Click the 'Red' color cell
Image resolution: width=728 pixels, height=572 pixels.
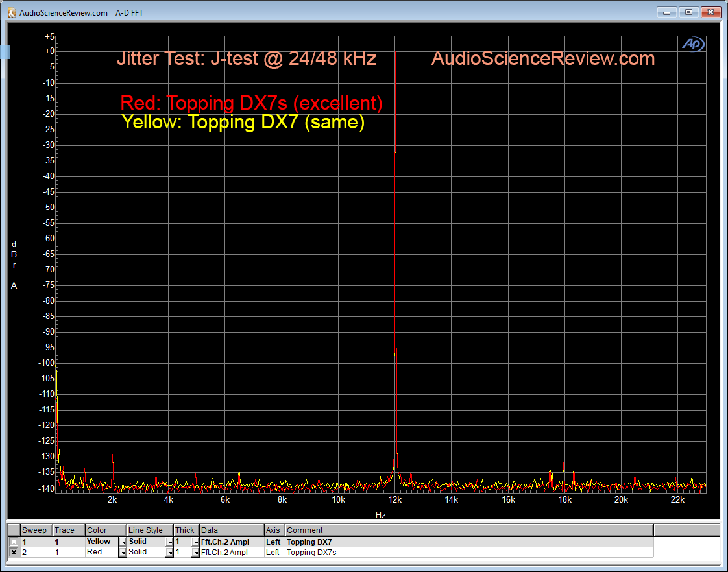(x=102, y=552)
